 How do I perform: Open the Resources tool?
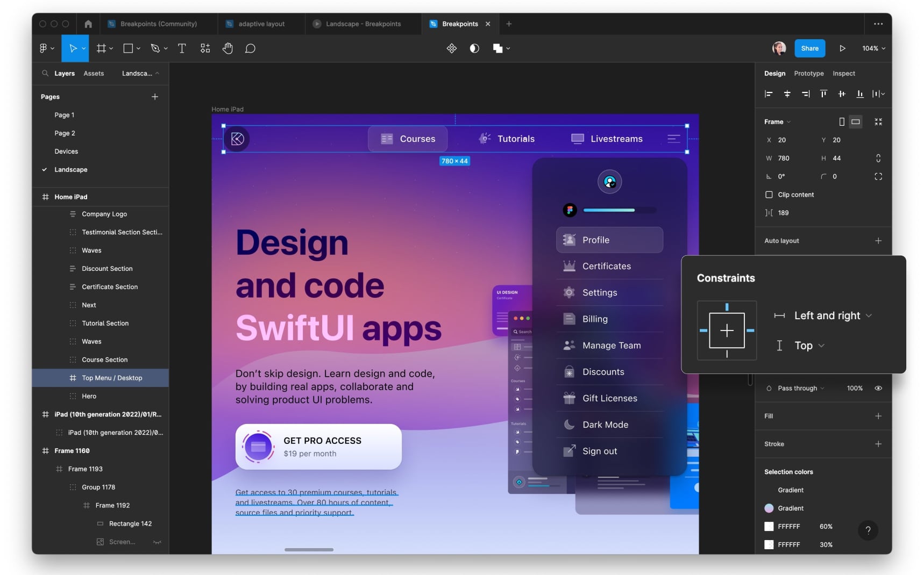point(205,48)
